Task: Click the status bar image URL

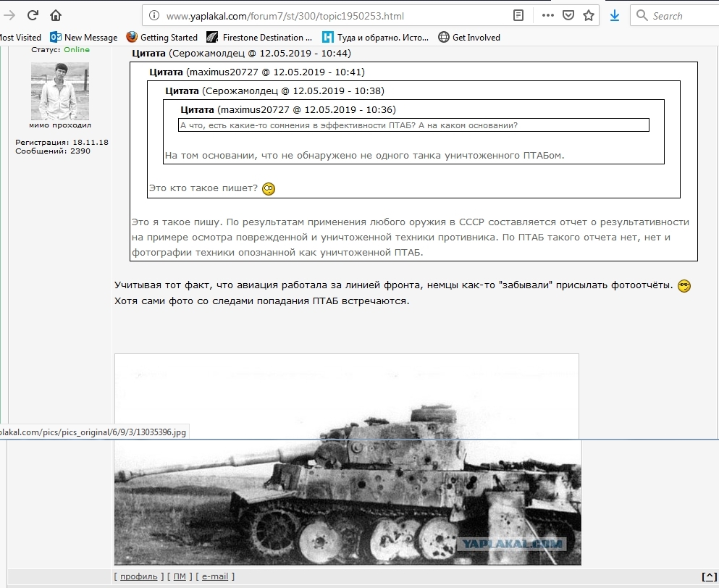Action: [93, 432]
